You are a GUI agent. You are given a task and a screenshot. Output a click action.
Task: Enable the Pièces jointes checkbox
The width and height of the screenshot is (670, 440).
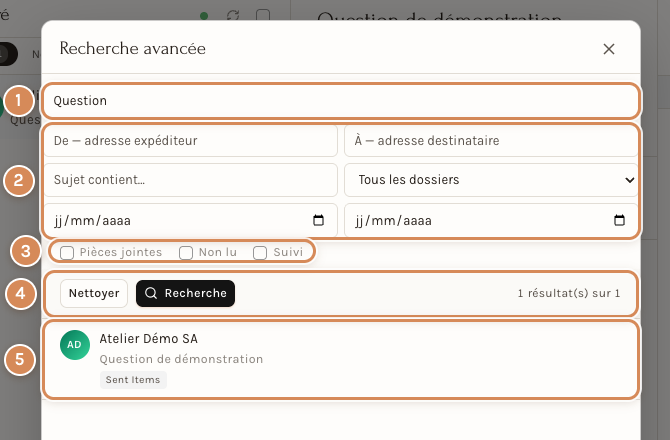[67, 252]
